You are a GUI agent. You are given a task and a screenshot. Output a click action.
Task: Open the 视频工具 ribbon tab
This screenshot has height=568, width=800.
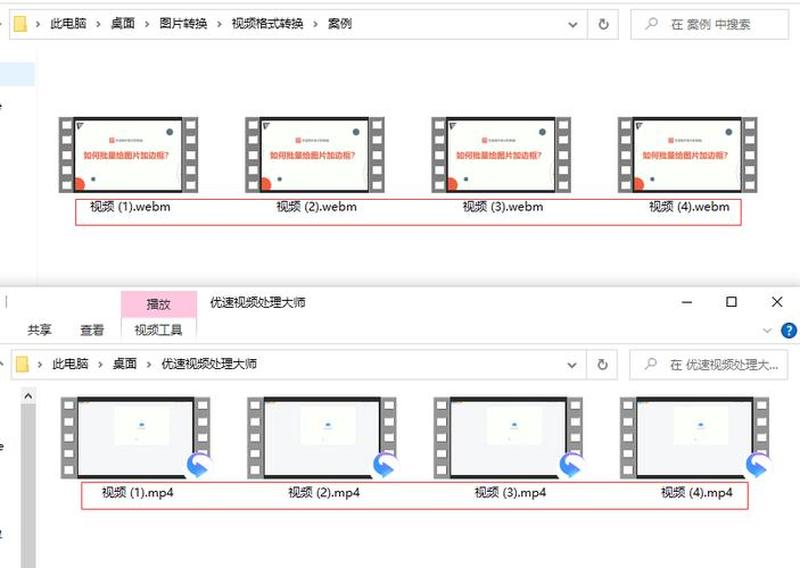[158, 330]
